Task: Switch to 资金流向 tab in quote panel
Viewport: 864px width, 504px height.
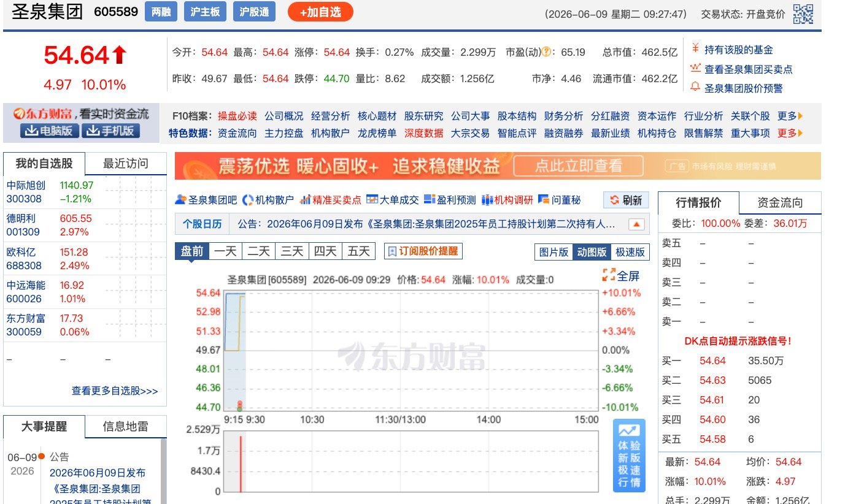Action: coord(780,203)
